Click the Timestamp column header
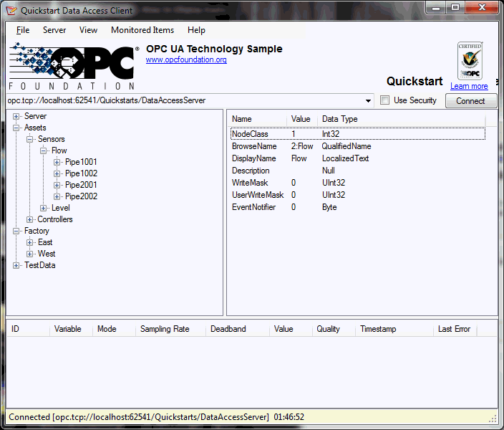The image size is (504, 430). click(x=394, y=329)
